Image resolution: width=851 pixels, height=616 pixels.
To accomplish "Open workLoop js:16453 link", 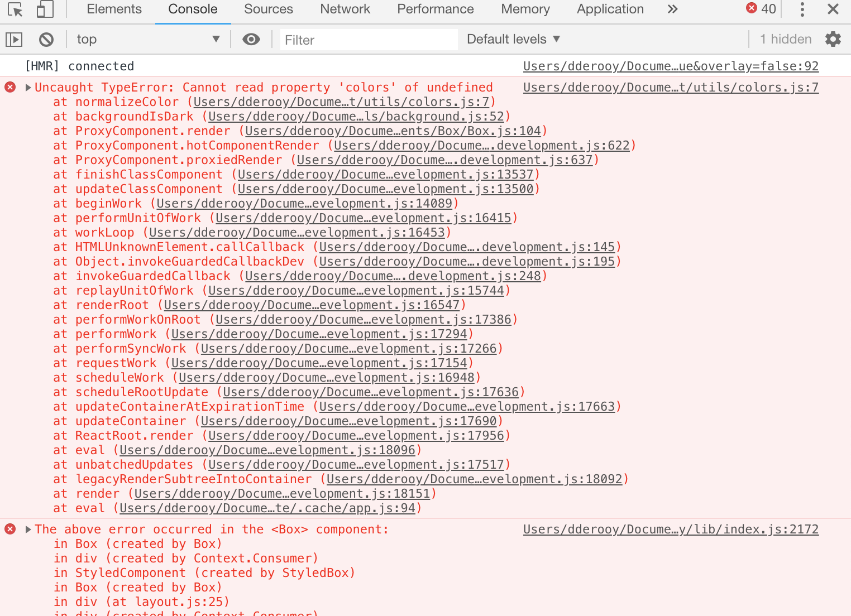I will 297,232.
